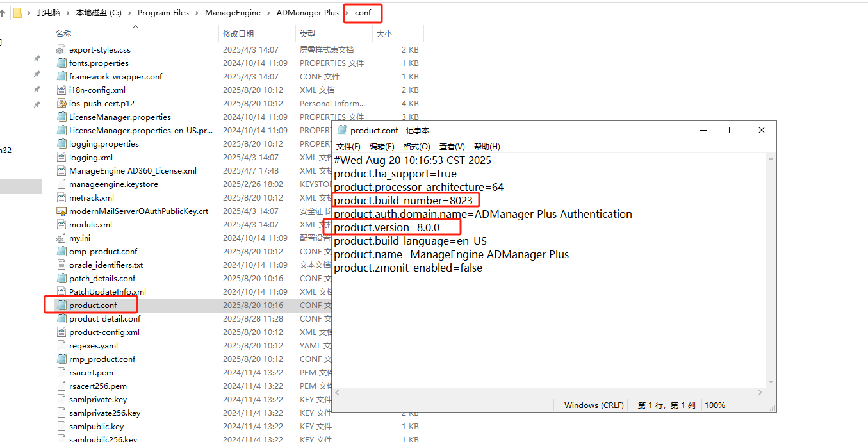
Task: Expand the chevron before 此电脑 in address bar
Action: click(x=29, y=13)
